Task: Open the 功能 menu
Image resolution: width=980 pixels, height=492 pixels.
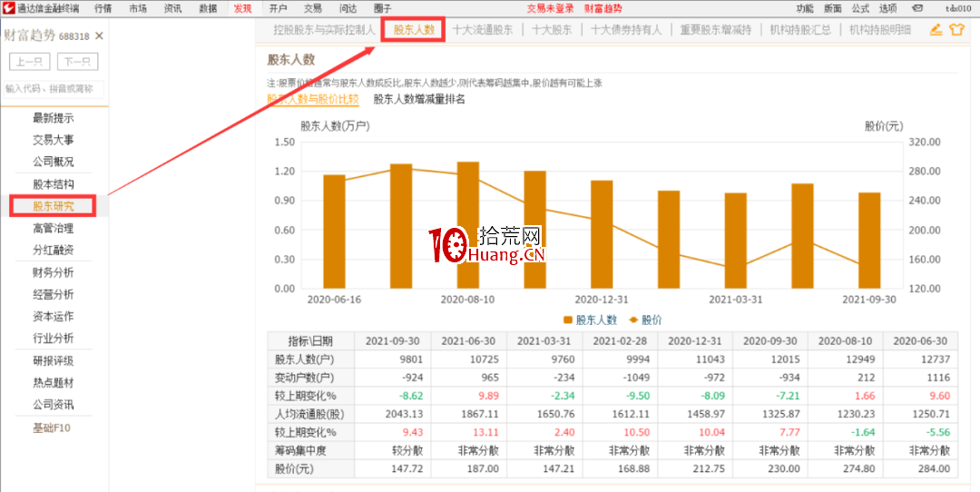Action: [805, 9]
